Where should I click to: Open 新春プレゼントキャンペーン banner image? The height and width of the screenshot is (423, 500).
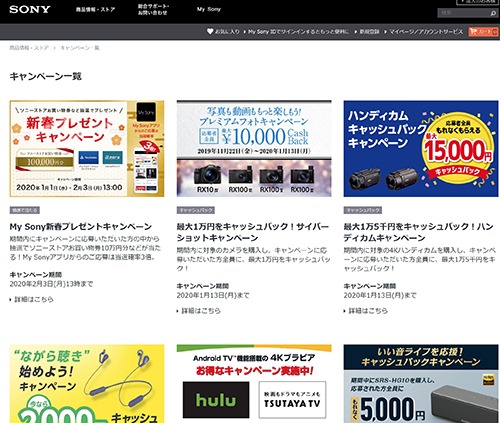(x=87, y=148)
